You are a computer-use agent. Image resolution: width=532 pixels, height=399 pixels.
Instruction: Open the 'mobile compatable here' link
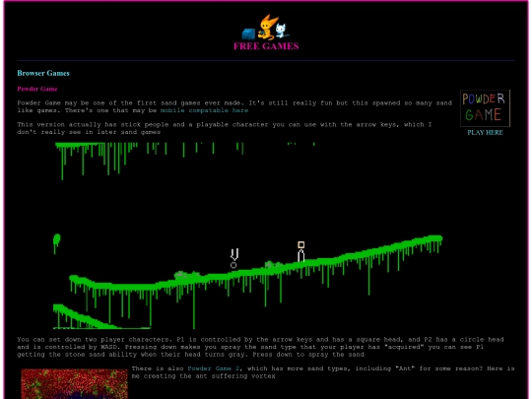pyautogui.click(x=204, y=110)
